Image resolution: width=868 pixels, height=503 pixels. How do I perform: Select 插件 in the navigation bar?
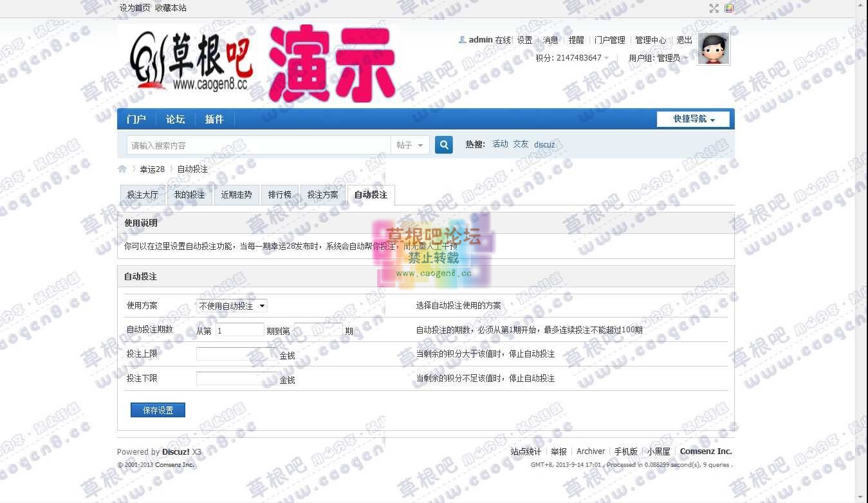pyautogui.click(x=214, y=119)
